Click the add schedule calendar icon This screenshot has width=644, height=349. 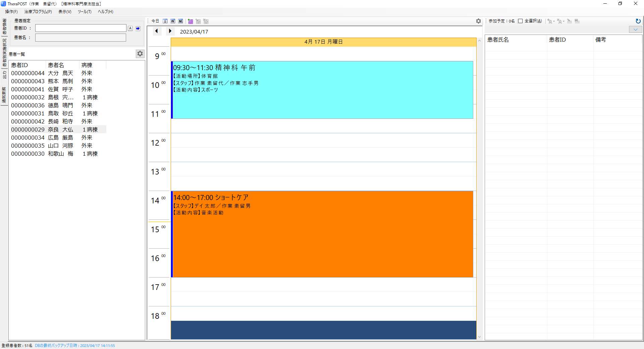click(191, 21)
